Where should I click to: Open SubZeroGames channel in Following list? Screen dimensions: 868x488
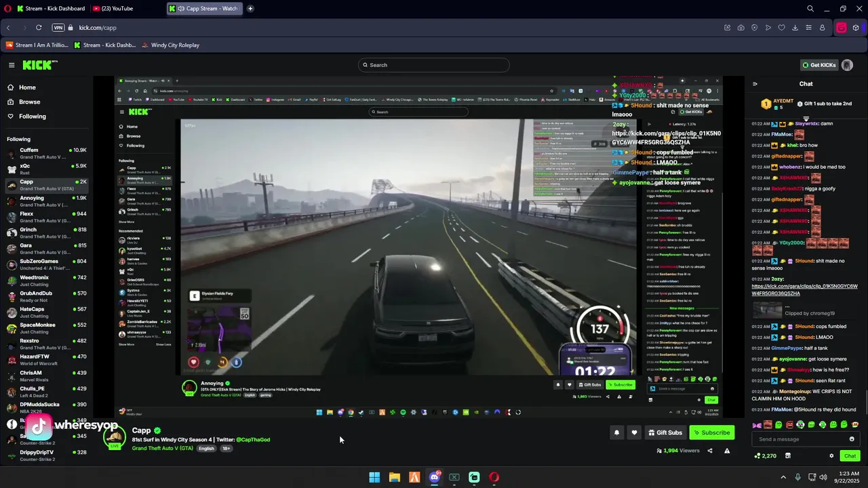(46, 264)
